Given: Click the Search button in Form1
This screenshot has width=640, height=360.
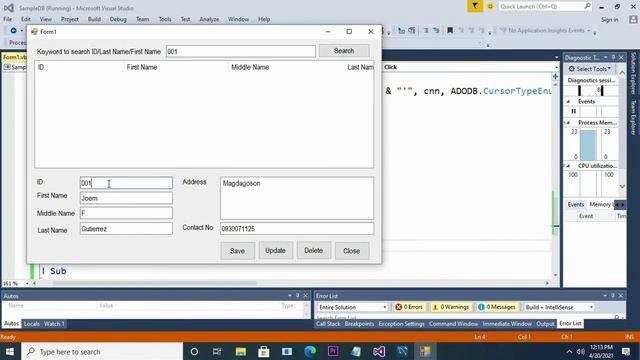Looking at the screenshot, I should [344, 51].
